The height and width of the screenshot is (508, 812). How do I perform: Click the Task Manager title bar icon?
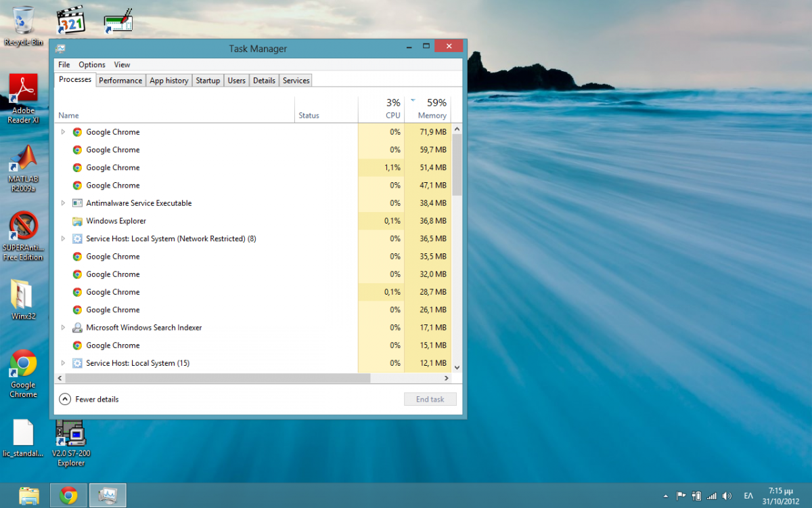coord(61,49)
